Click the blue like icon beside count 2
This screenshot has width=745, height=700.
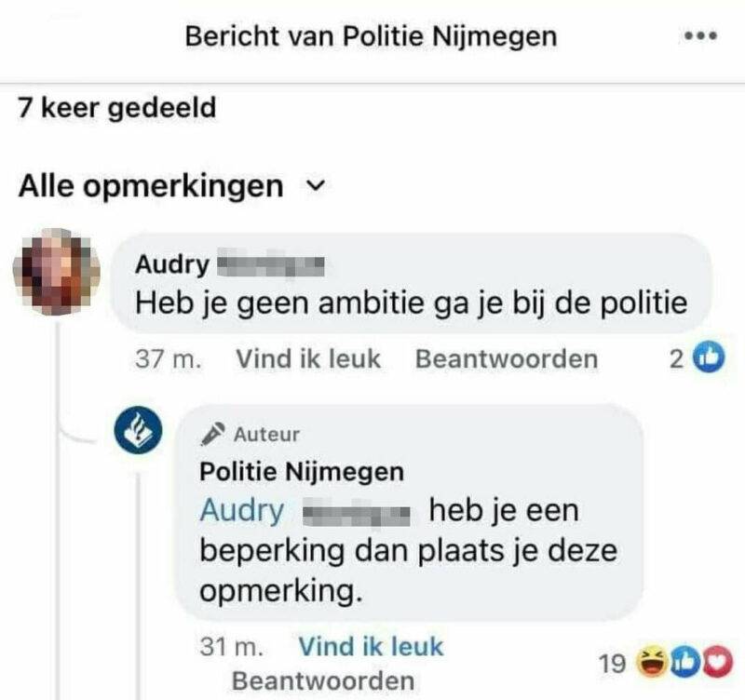(711, 358)
